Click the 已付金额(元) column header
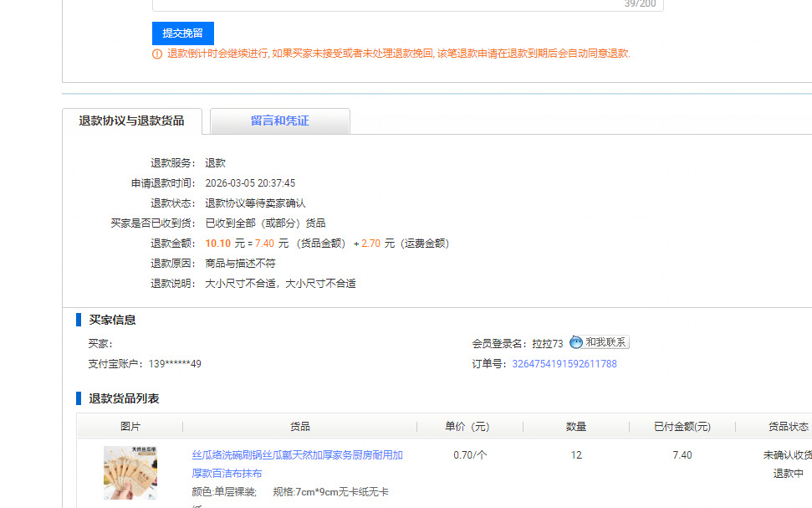The width and height of the screenshot is (812, 508). 682,427
